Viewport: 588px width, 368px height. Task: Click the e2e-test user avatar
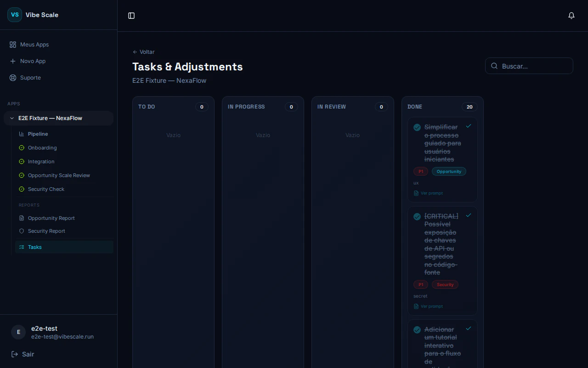click(x=18, y=332)
